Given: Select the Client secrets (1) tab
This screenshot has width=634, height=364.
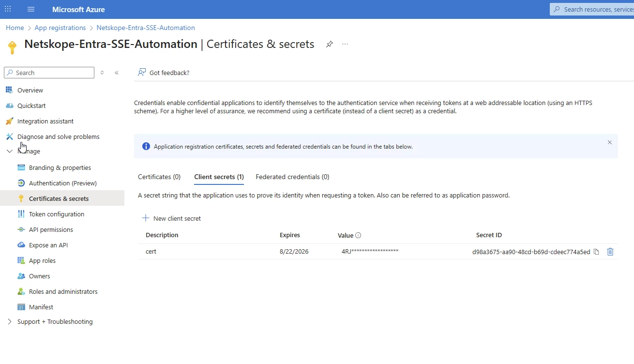Looking at the screenshot, I should pos(219,177).
